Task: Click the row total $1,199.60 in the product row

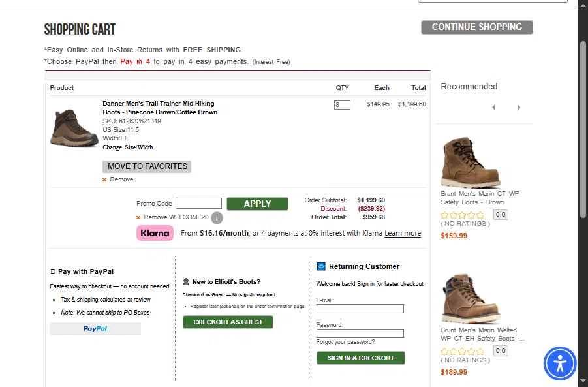Action: [x=412, y=104]
